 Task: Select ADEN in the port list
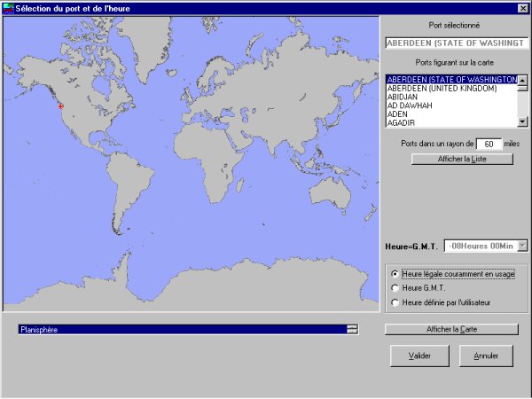(452, 114)
